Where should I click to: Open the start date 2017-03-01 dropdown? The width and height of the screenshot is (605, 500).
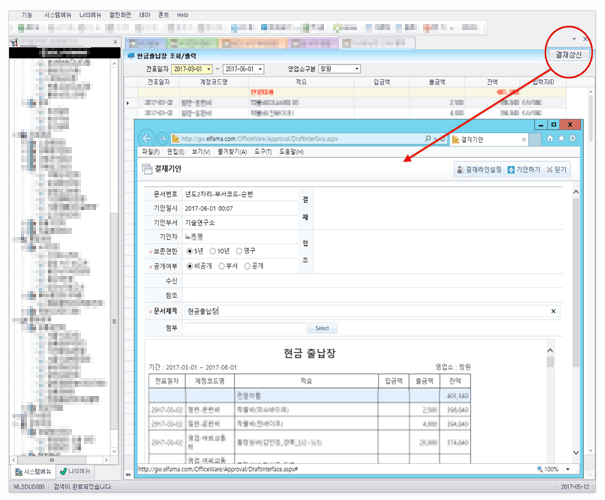[209, 69]
